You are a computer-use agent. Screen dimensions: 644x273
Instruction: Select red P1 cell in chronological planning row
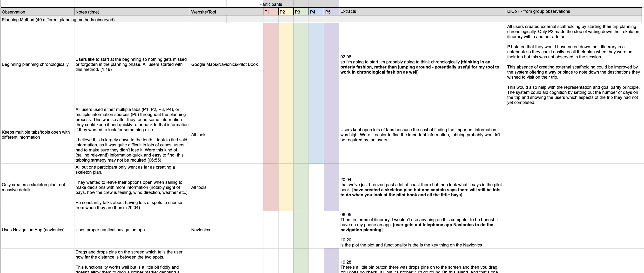271,65
